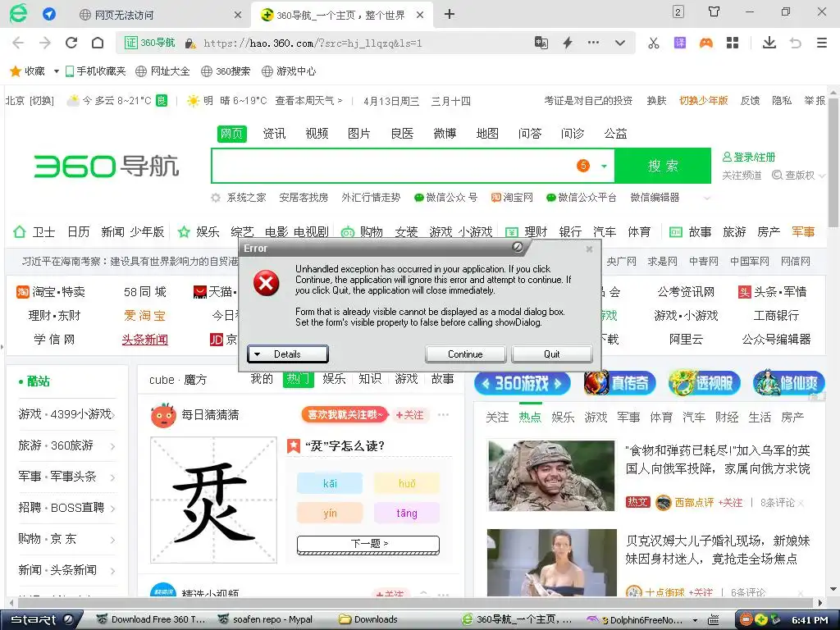The image size is (840, 630).
Task: Click the 360游戏 banner button
Action: (522, 384)
